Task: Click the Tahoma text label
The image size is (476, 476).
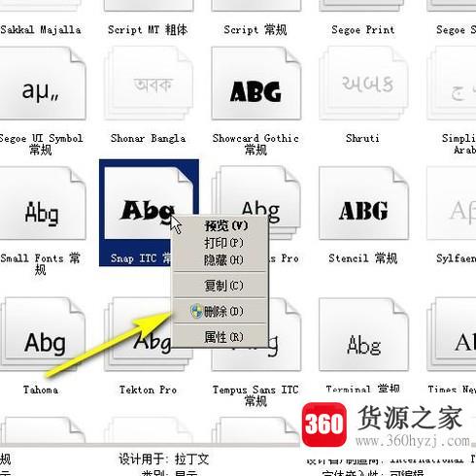Action: click(x=41, y=390)
